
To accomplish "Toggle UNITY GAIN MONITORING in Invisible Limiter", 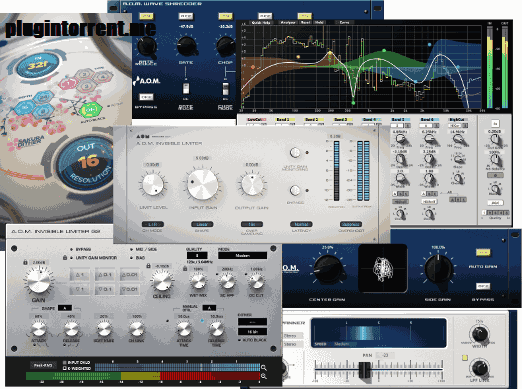I will (x=295, y=153).
